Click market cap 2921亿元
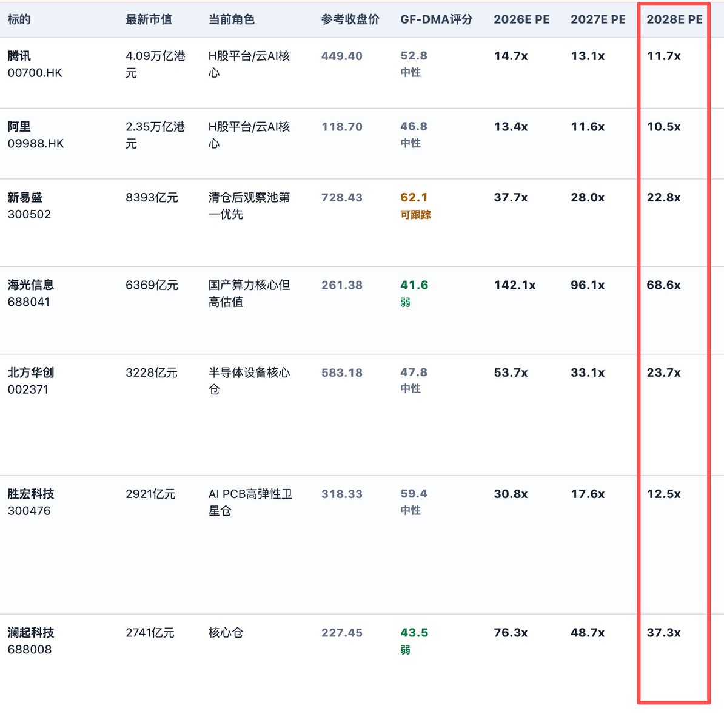Image resolution: width=724 pixels, height=728 pixels. tap(150, 494)
